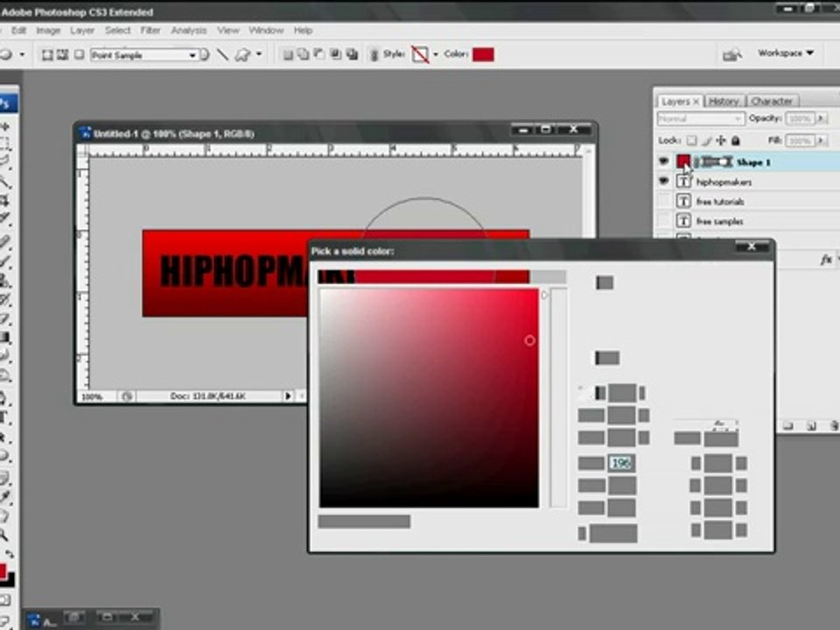Open the document status bar arrow menu
This screenshot has height=630, width=840.
(288, 395)
